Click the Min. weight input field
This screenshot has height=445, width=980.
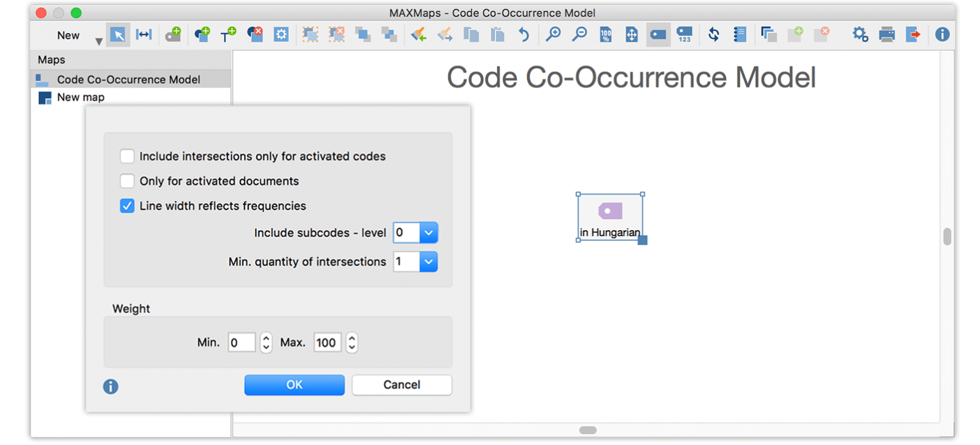[242, 342]
